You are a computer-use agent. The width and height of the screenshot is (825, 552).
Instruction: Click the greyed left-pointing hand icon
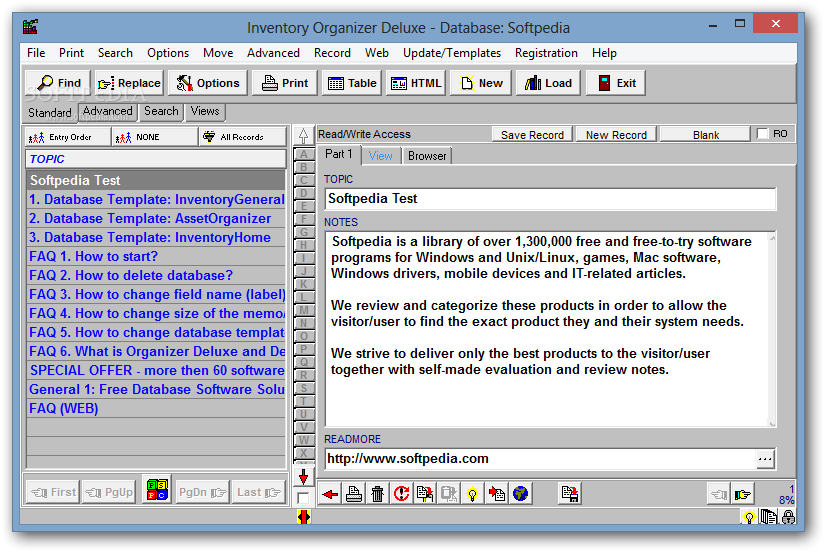tap(719, 494)
